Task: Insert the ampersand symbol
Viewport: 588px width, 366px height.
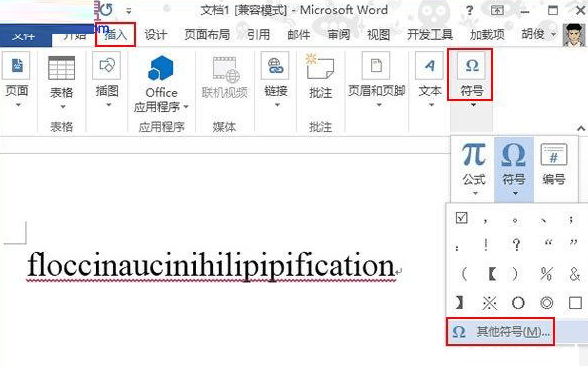Action: tap(575, 274)
